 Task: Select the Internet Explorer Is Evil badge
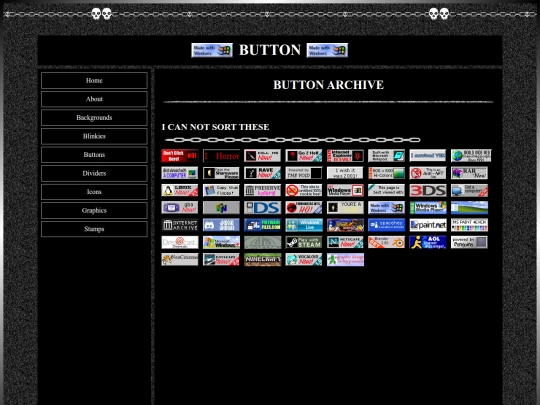click(345, 156)
